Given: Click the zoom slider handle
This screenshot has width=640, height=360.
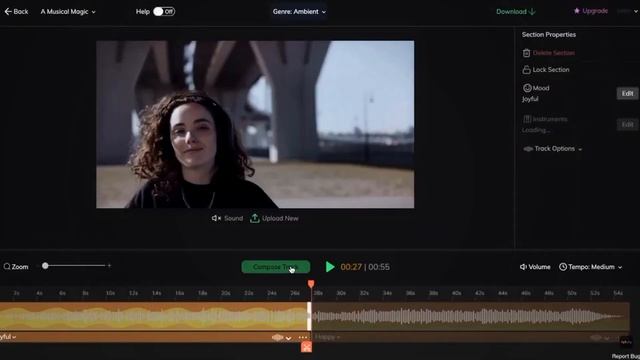Looking at the screenshot, I should point(45,266).
